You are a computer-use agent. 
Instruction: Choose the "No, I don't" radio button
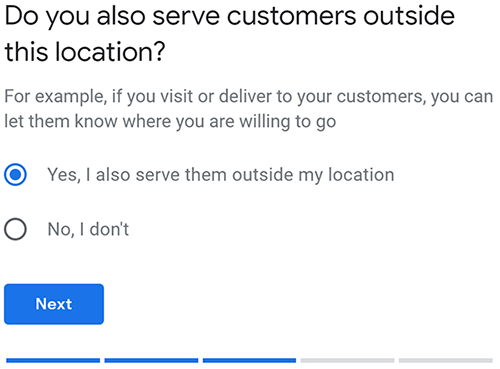[15, 229]
